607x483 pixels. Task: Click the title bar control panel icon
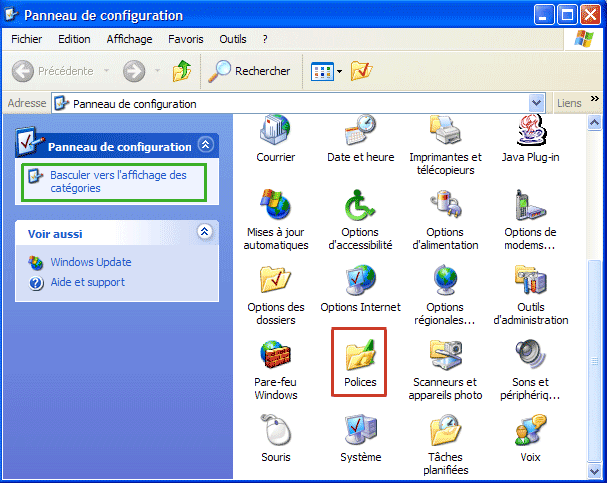(x=11, y=15)
